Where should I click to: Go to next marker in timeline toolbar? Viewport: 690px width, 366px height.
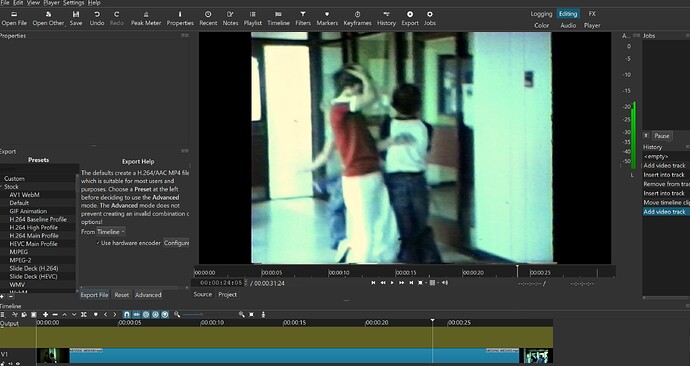click(115, 315)
